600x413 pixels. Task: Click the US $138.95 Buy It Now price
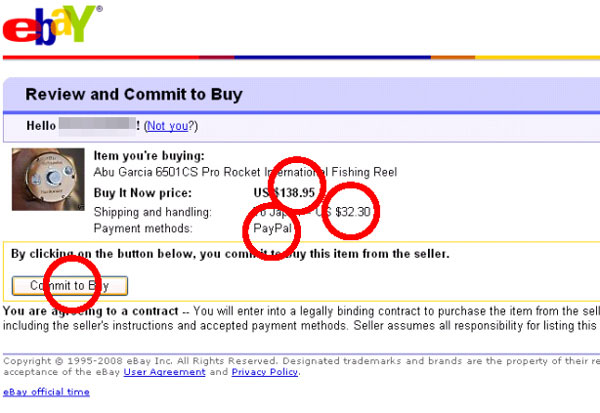click(x=286, y=192)
